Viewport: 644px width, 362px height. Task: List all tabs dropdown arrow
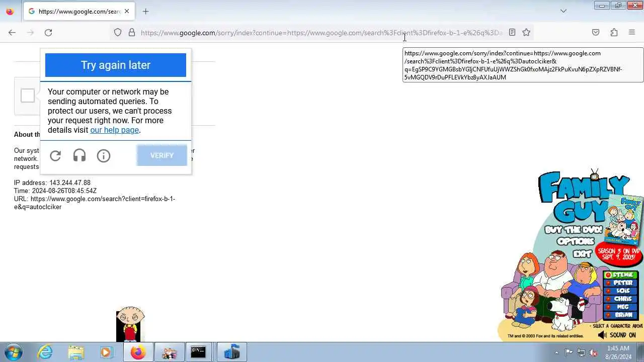pyautogui.click(x=563, y=11)
